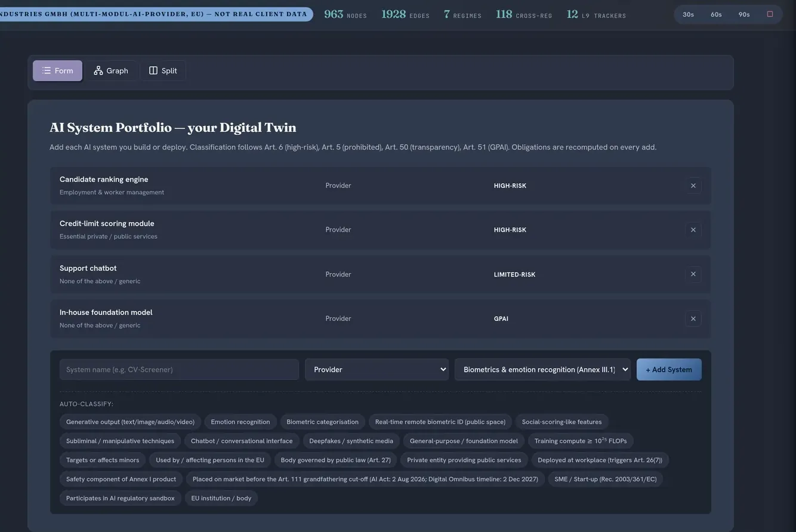Toggle the Biometric categorisation chip

click(x=322, y=422)
